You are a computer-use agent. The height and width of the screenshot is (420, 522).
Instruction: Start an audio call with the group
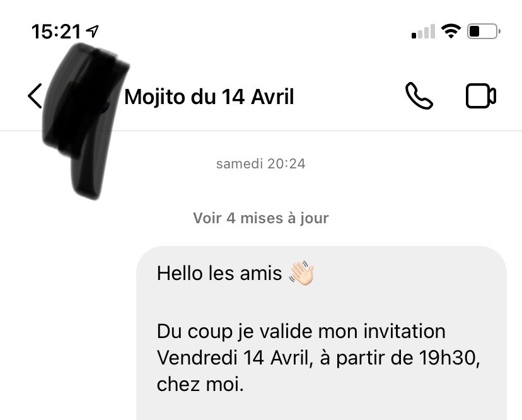(x=419, y=96)
